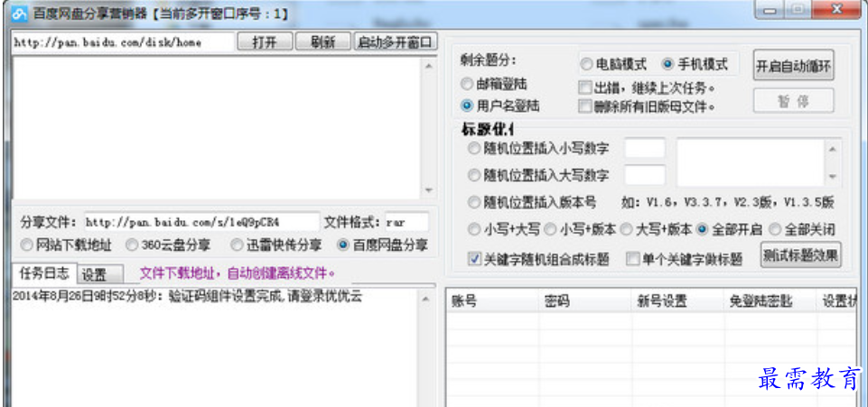Select 大写+版本 radio button
The image size is (868, 407).
tap(657, 229)
